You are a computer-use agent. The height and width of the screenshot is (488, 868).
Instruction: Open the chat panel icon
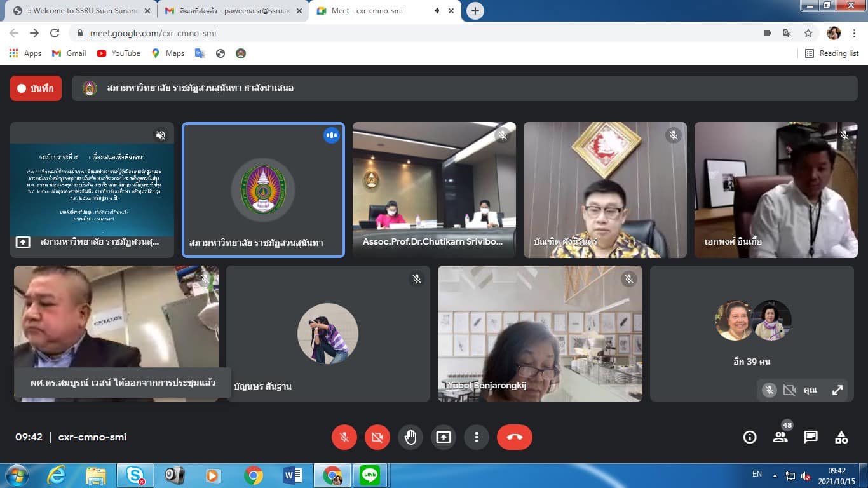[811, 437]
